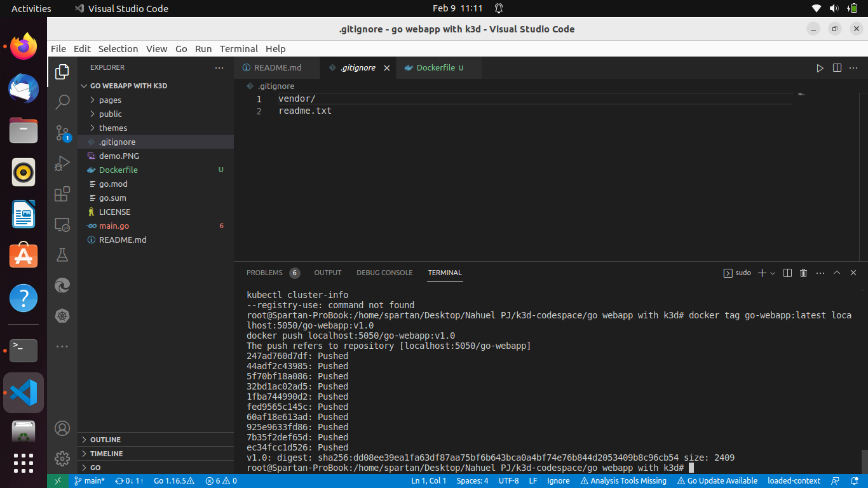Kill terminal with trash icon
The image size is (868, 488).
coord(804,273)
